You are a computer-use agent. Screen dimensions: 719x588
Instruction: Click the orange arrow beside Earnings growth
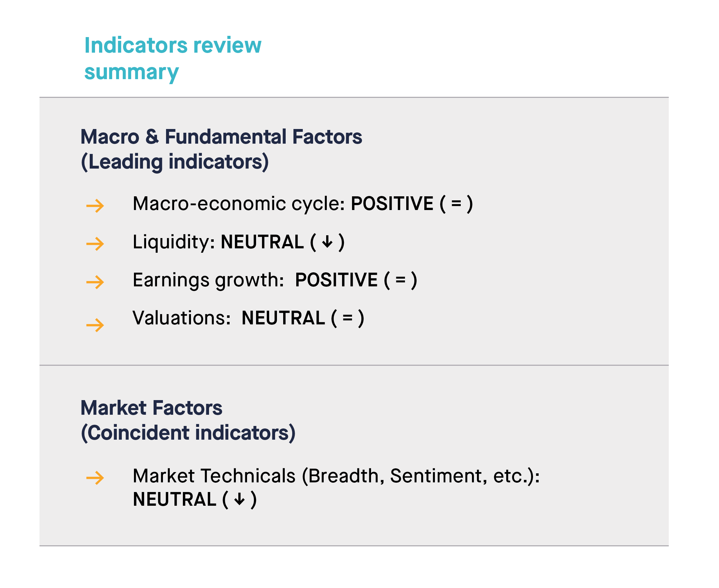(x=95, y=282)
